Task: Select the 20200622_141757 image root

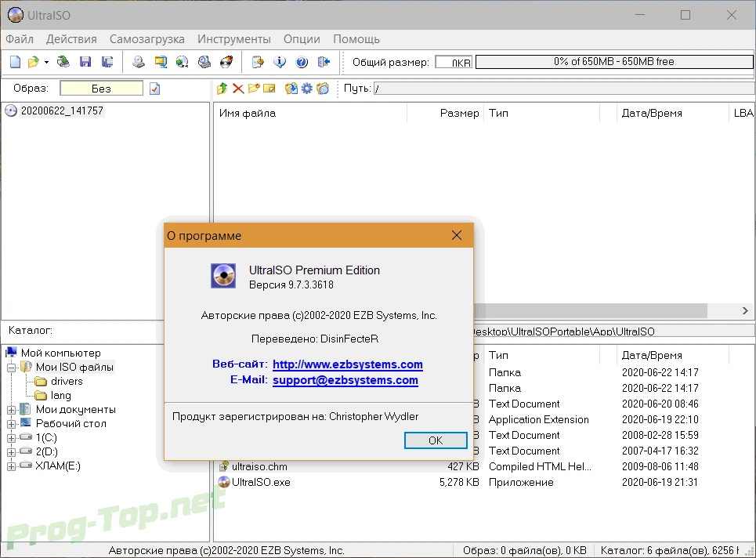Action: (x=62, y=111)
